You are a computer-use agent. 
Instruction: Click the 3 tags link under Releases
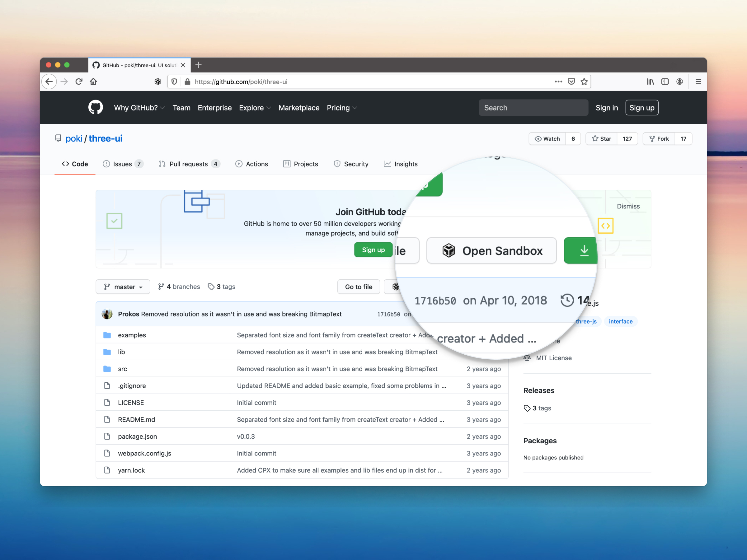pos(537,408)
